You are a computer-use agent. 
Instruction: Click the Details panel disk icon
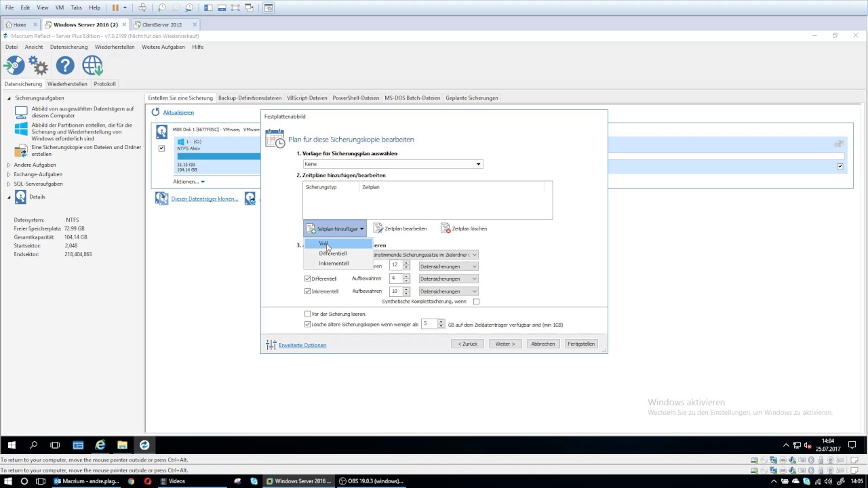click(x=20, y=197)
